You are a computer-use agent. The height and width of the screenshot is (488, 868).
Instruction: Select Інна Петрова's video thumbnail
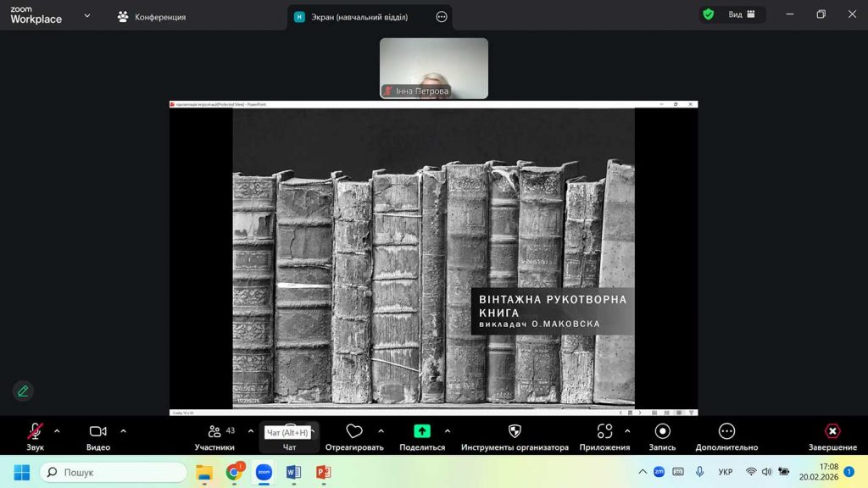[434, 68]
